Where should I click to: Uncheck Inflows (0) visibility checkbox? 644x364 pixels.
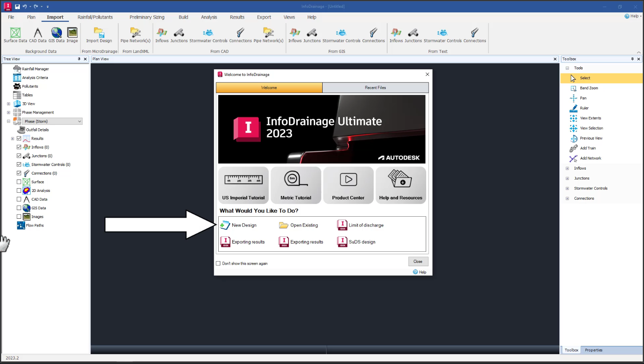pos(19,147)
